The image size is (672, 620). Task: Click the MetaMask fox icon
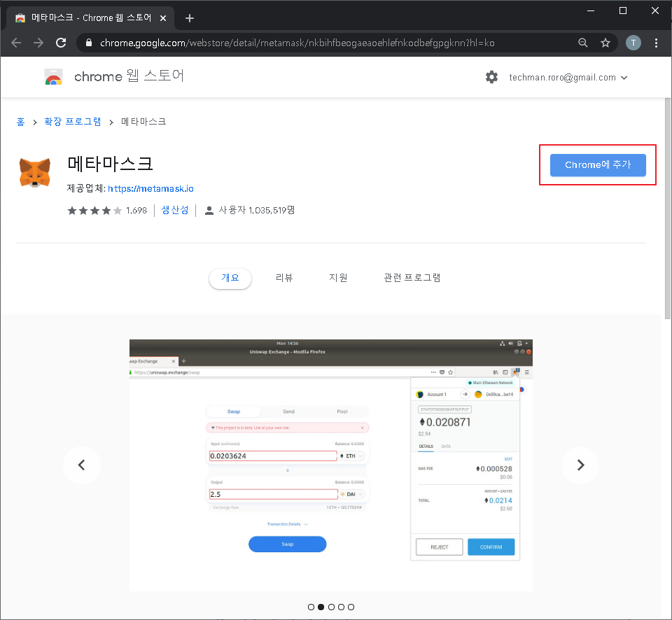(x=35, y=172)
